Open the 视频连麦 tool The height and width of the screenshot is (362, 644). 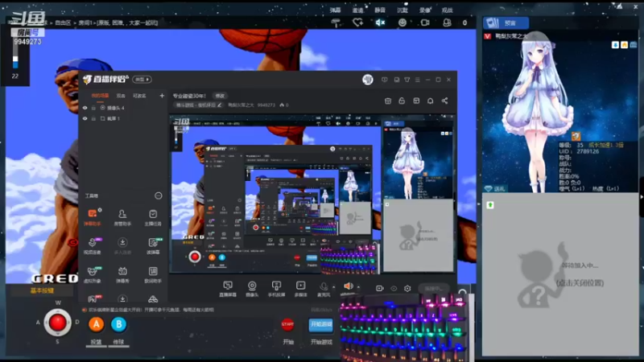coord(93,245)
